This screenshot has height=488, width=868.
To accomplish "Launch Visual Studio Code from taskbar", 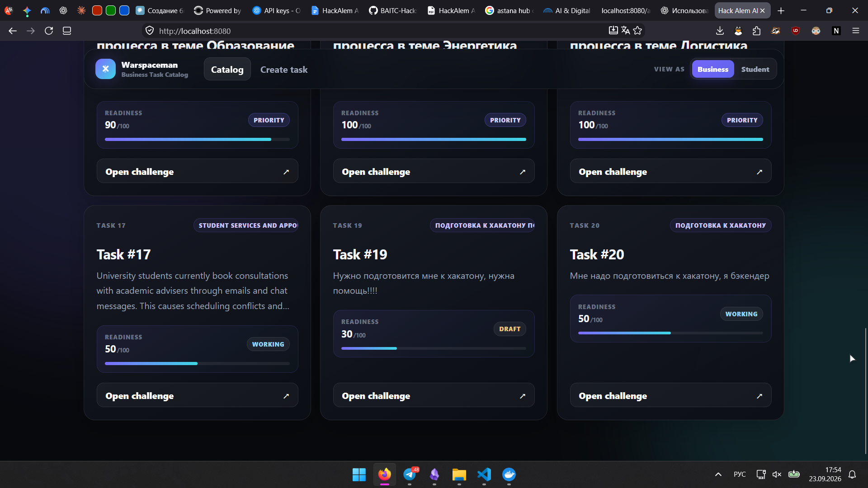I will tap(484, 474).
